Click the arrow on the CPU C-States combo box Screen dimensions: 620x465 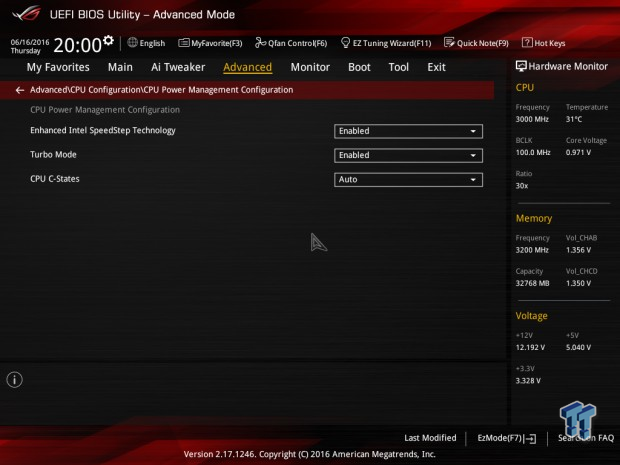pos(473,180)
